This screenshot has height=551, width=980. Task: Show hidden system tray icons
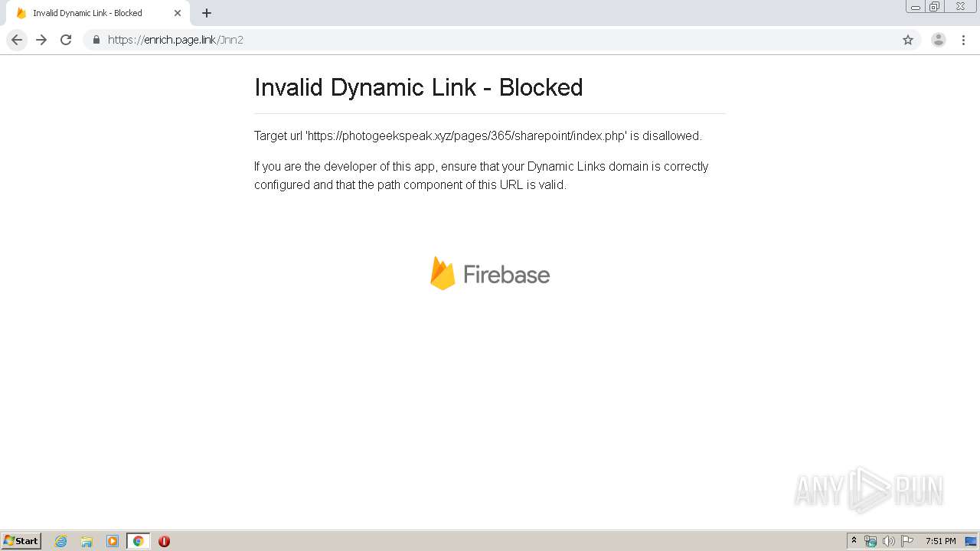854,541
